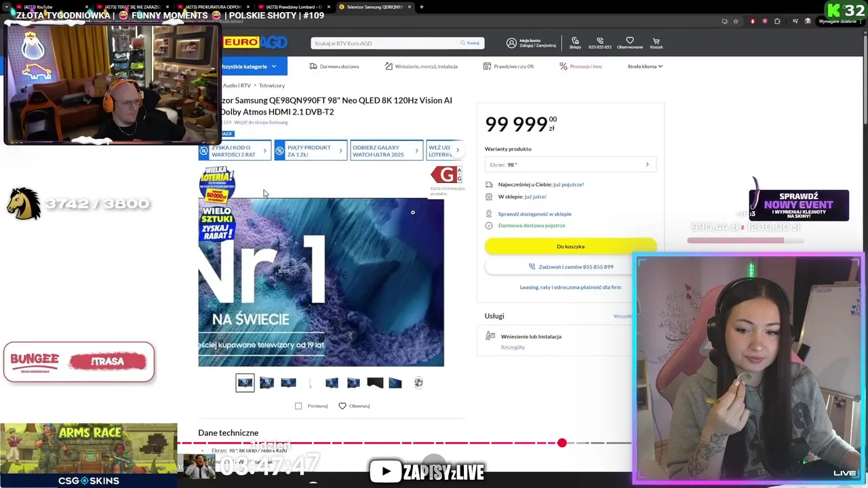Click the browser bookmark star icon
The width and height of the screenshot is (868, 488).
pos(736,21)
